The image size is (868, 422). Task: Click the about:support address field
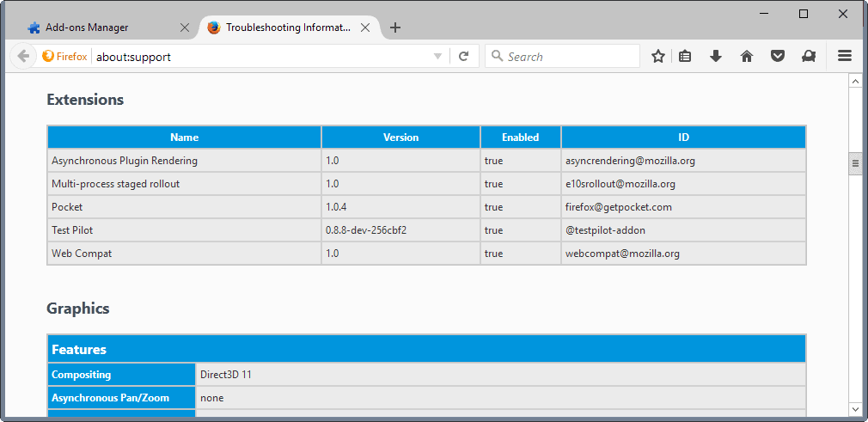click(260, 57)
